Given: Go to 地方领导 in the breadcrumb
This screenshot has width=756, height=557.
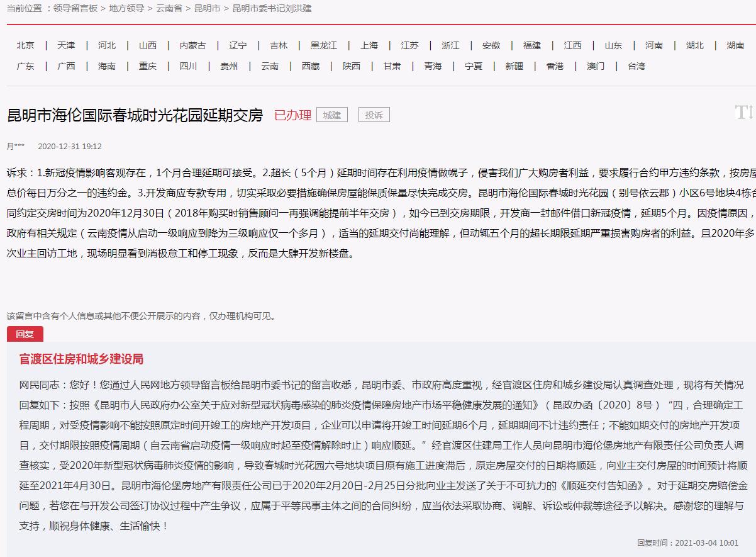Looking at the screenshot, I should (126, 9).
